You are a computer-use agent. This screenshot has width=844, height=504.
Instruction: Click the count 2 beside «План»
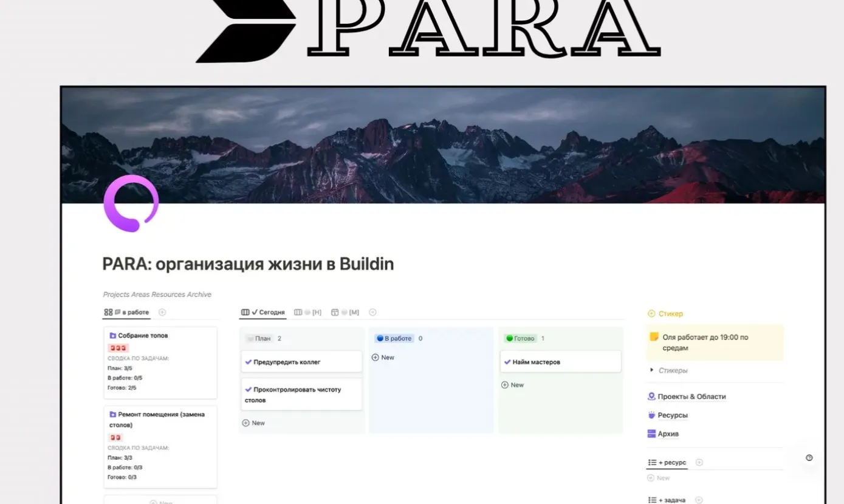click(x=280, y=339)
